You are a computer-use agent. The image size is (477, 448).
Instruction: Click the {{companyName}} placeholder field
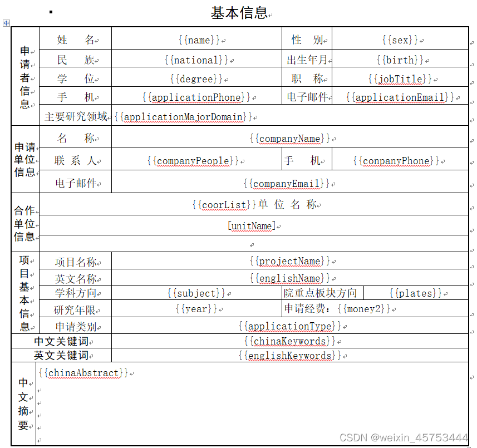[289, 138]
